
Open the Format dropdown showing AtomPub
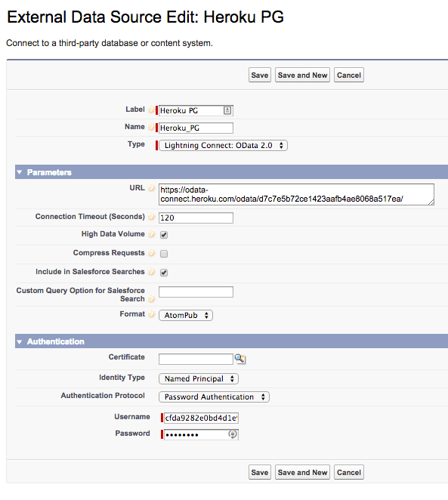(x=186, y=316)
